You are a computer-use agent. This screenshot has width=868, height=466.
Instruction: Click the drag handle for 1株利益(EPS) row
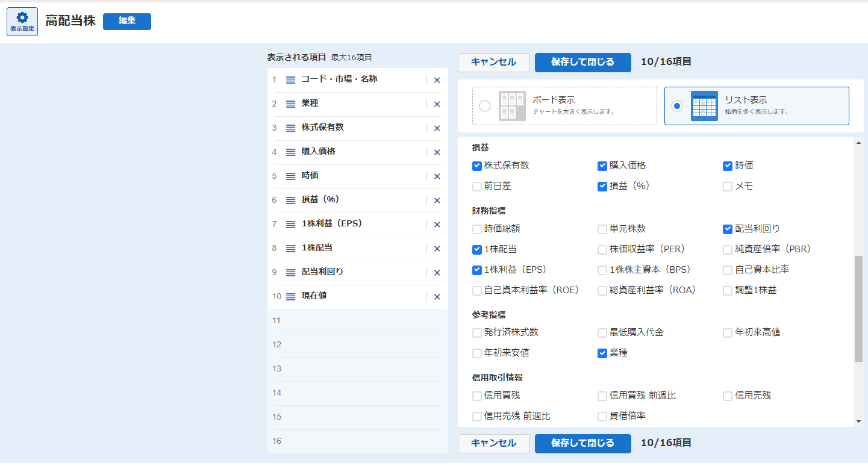[290, 224]
